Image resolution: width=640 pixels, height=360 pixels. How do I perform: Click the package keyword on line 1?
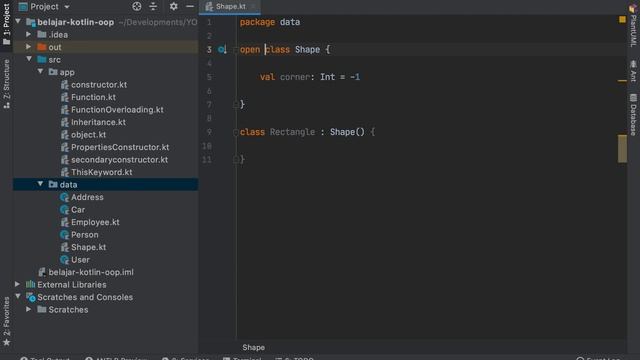pyautogui.click(x=257, y=22)
